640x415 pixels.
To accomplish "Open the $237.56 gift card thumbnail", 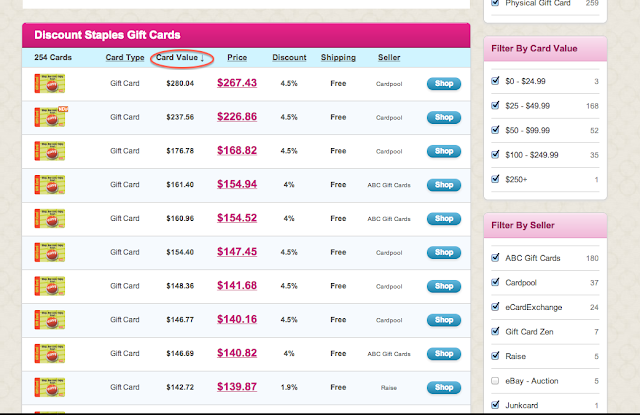I will point(51,117).
